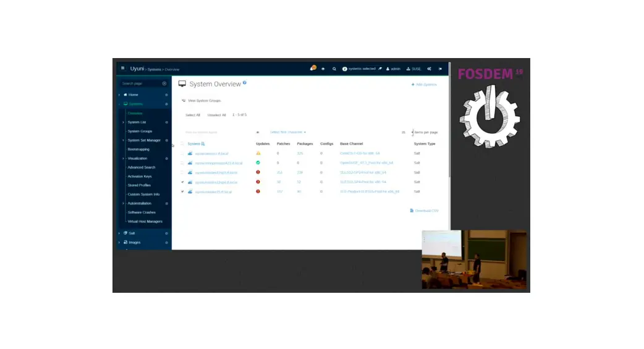Click the warning icon for the CentOS system
Image resolution: width=644 pixels, height=349 pixels.
(x=258, y=153)
